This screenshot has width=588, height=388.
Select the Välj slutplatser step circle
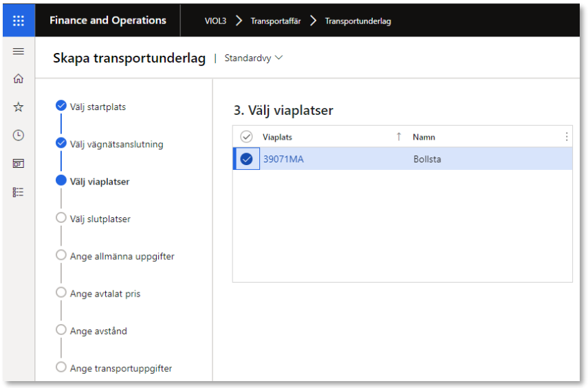61,217
